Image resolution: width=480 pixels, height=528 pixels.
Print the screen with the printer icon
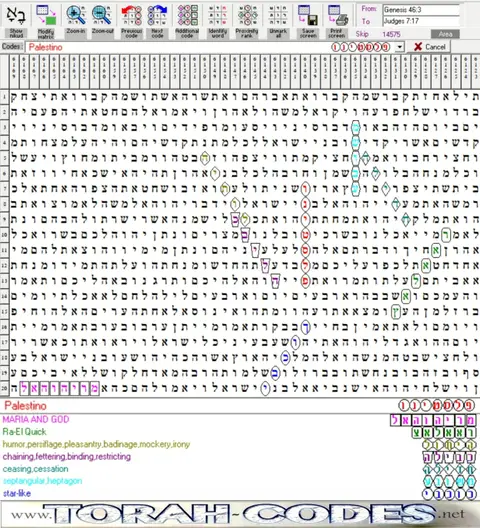337,21
